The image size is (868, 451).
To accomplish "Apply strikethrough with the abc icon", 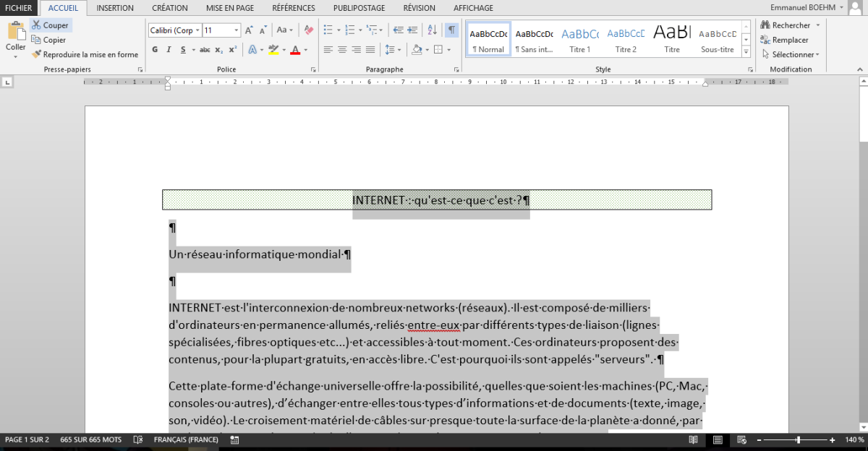I will [x=204, y=49].
